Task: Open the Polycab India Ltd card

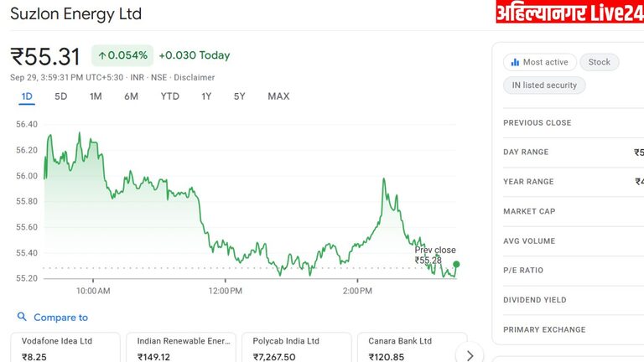Action: point(296,348)
